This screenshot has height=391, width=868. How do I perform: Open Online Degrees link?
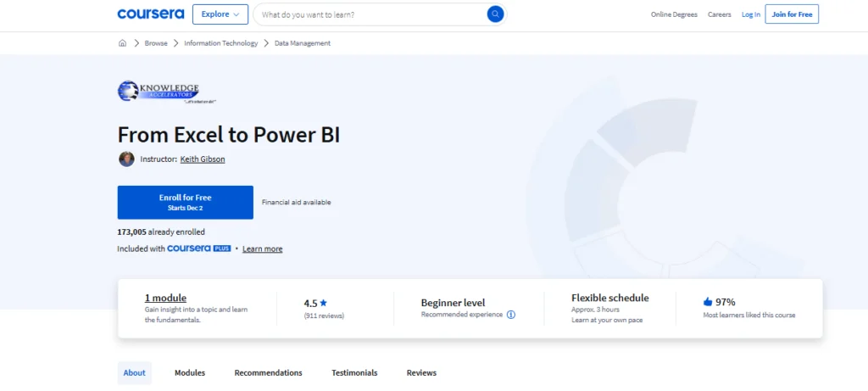[674, 14]
